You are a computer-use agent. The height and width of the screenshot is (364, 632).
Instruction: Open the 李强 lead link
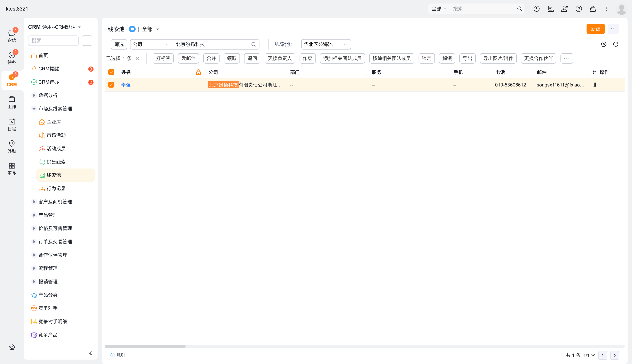click(126, 85)
